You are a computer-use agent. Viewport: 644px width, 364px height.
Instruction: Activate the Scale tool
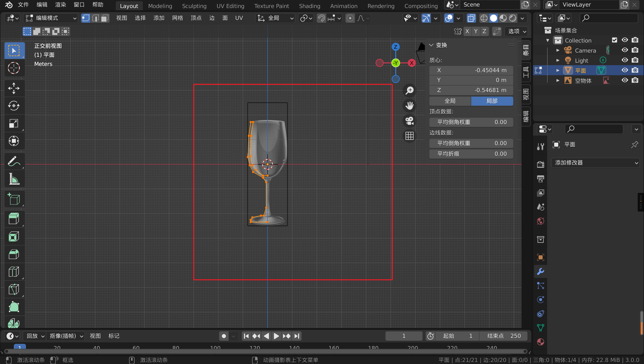14,124
